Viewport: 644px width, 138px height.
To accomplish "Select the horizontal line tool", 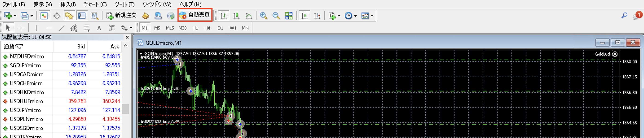I will click(x=49, y=28).
